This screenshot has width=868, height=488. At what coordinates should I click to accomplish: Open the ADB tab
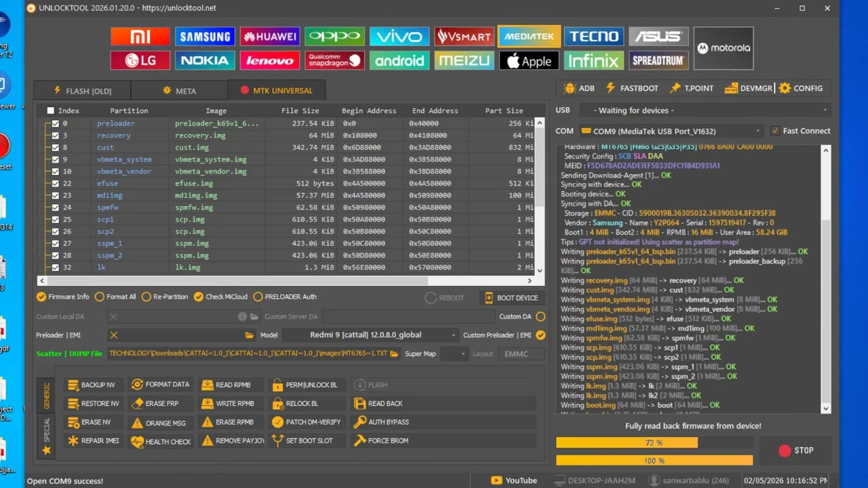[579, 88]
